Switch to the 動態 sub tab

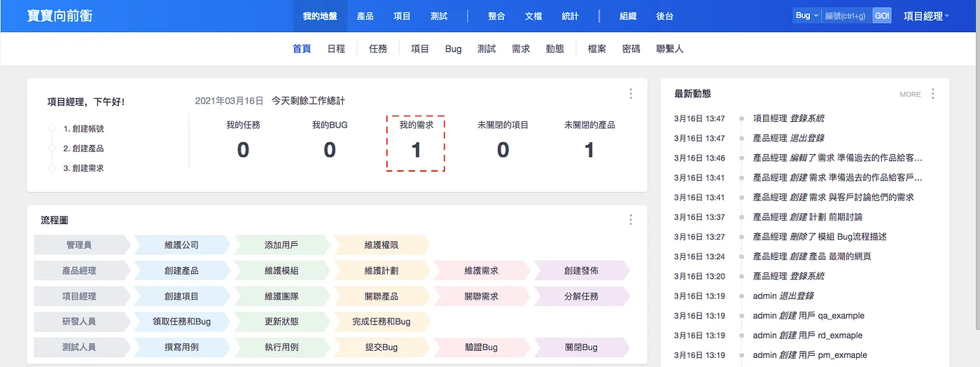[x=555, y=49]
